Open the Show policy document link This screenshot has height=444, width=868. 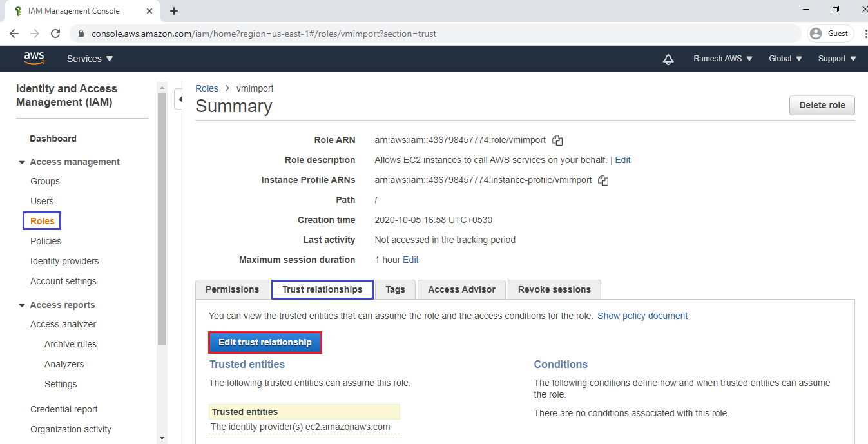642,316
